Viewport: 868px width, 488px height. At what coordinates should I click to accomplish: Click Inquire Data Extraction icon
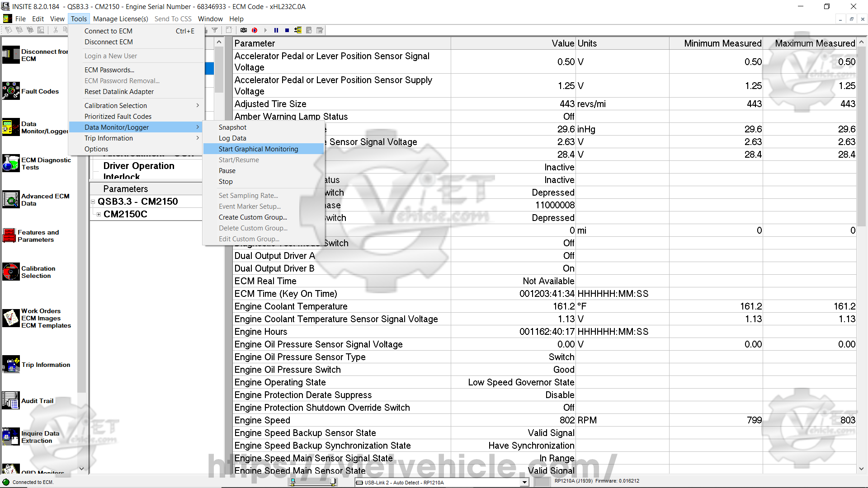pos(11,436)
